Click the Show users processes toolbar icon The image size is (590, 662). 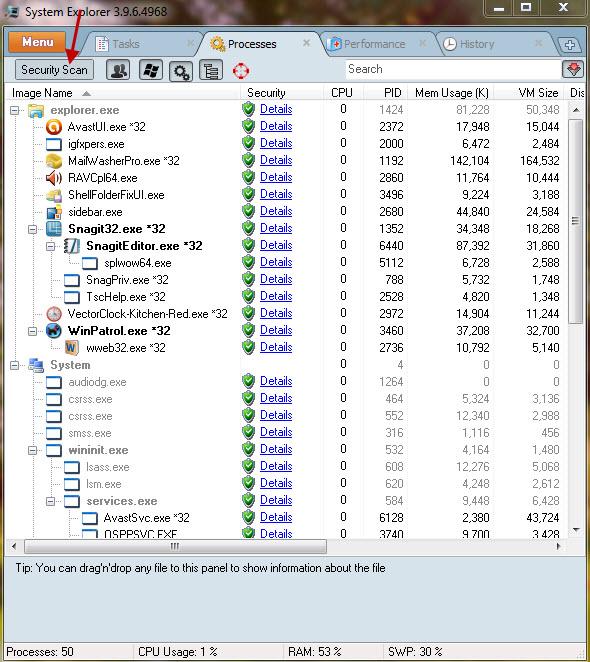118,70
